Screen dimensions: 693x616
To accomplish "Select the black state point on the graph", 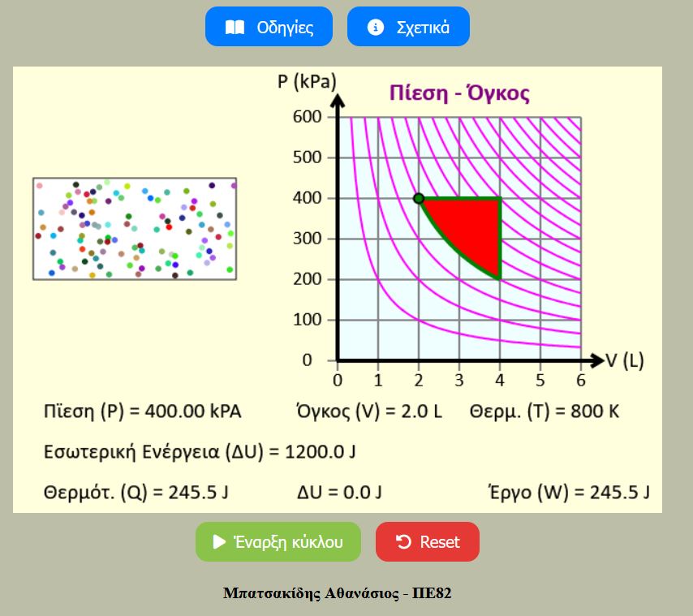I will [x=419, y=198].
